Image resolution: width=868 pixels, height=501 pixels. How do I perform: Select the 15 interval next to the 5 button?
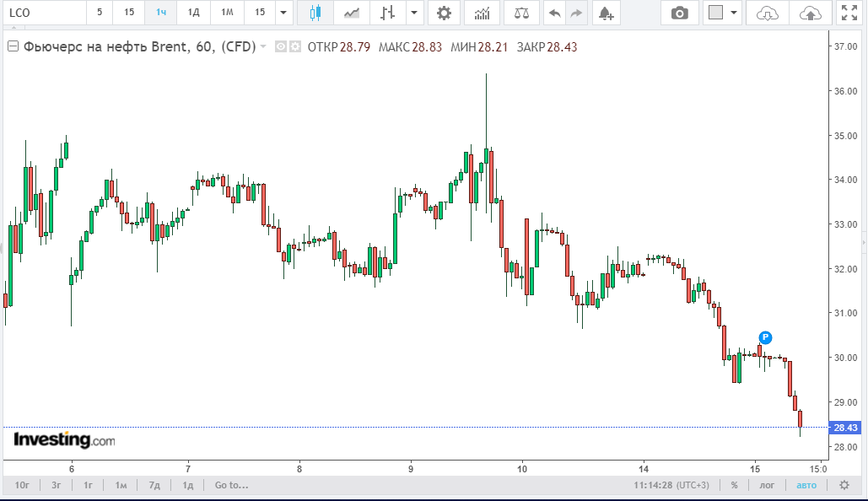click(129, 12)
